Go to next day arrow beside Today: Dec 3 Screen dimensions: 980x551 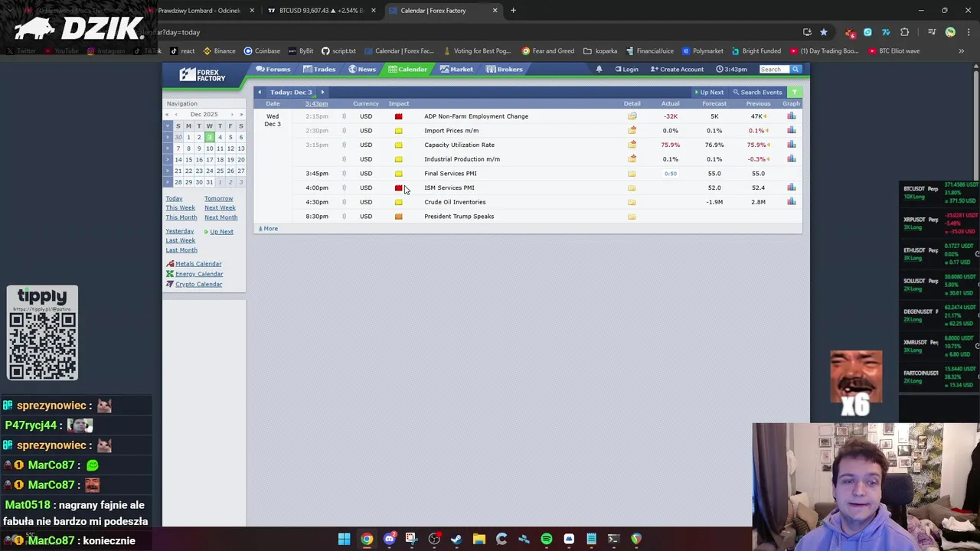[322, 92]
